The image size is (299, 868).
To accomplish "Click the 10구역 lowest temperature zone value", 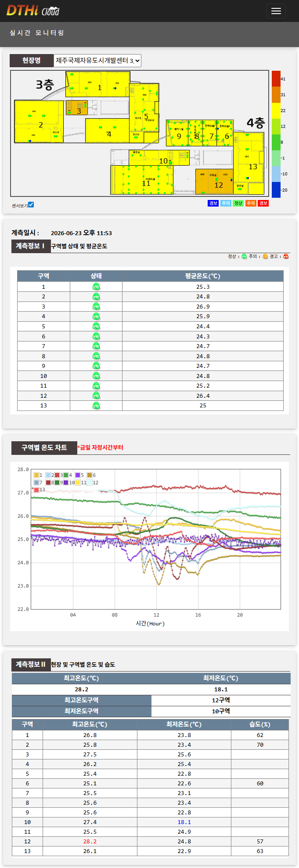I will click(221, 711).
